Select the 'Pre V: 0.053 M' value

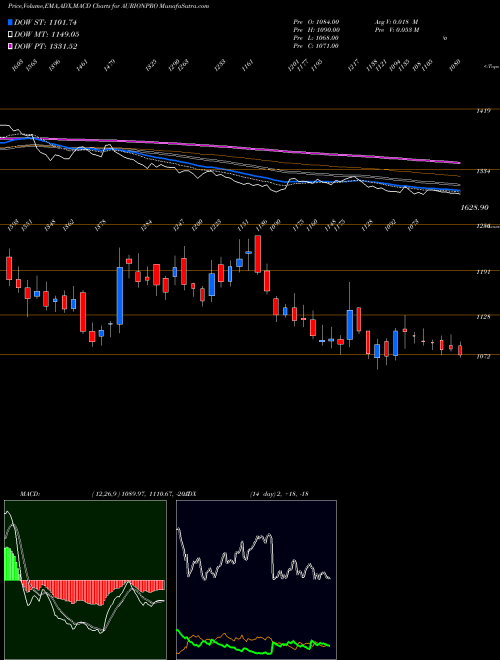(x=396, y=30)
